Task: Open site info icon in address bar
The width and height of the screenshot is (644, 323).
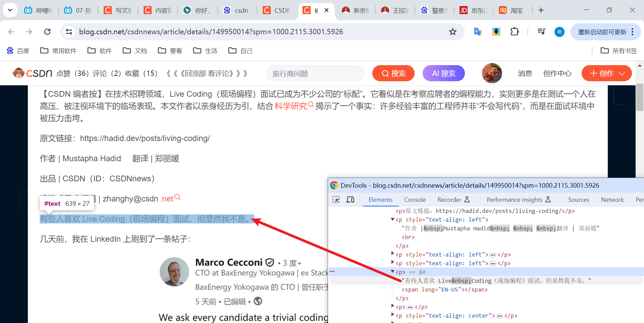Action: [x=69, y=32]
